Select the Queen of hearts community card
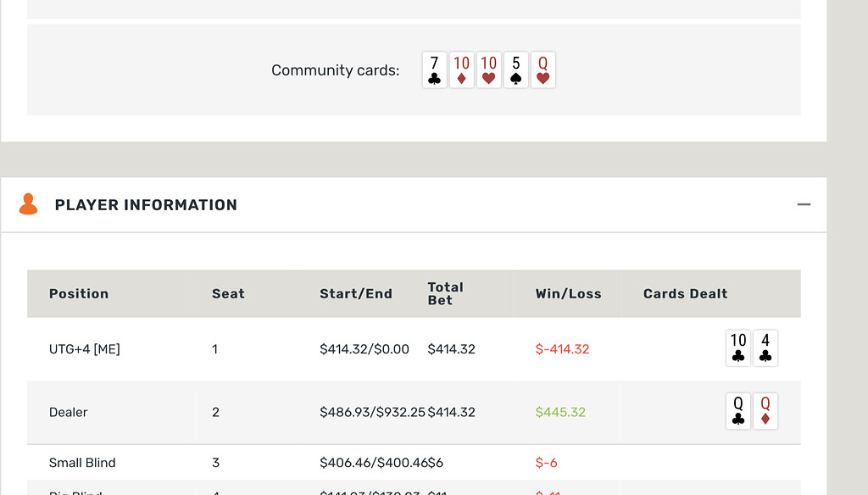The width and height of the screenshot is (868, 495). pyautogui.click(x=542, y=70)
